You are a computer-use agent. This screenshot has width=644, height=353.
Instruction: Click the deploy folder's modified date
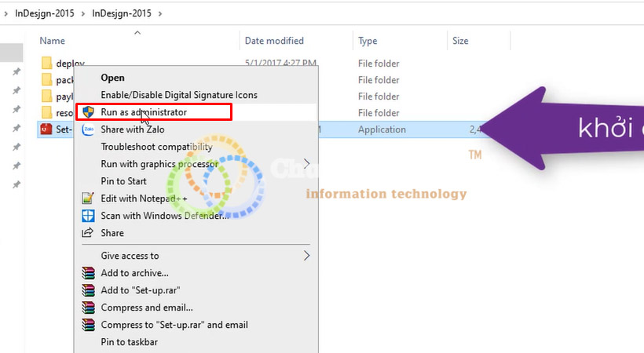click(280, 63)
